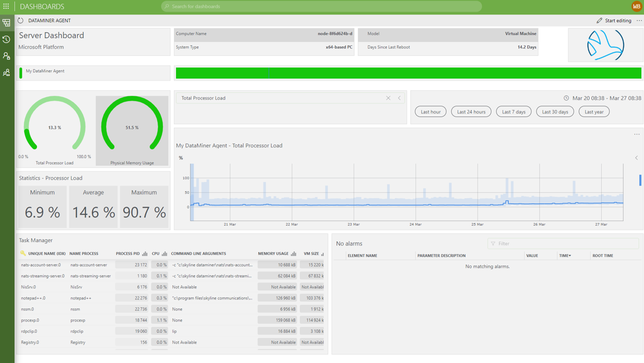Sort alarms by PARAMETER DESCRIPTION column
The width and height of the screenshot is (644, 363).
(441, 255)
